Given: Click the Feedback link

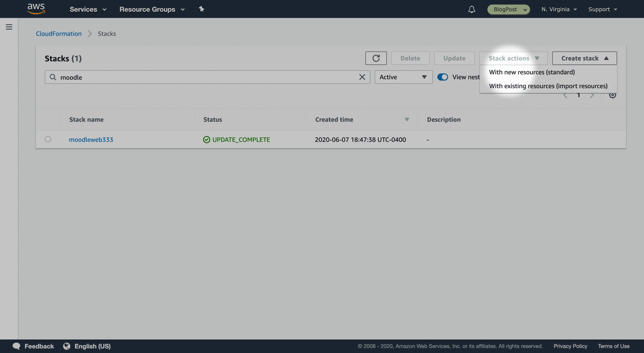Looking at the screenshot, I should click(39, 346).
